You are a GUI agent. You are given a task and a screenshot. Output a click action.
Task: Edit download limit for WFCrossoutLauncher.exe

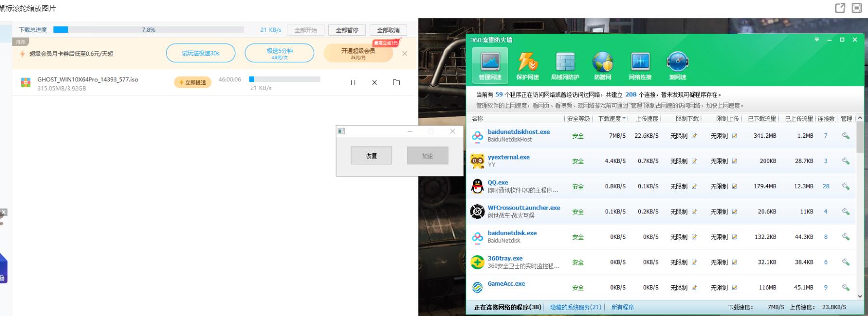click(x=694, y=211)
